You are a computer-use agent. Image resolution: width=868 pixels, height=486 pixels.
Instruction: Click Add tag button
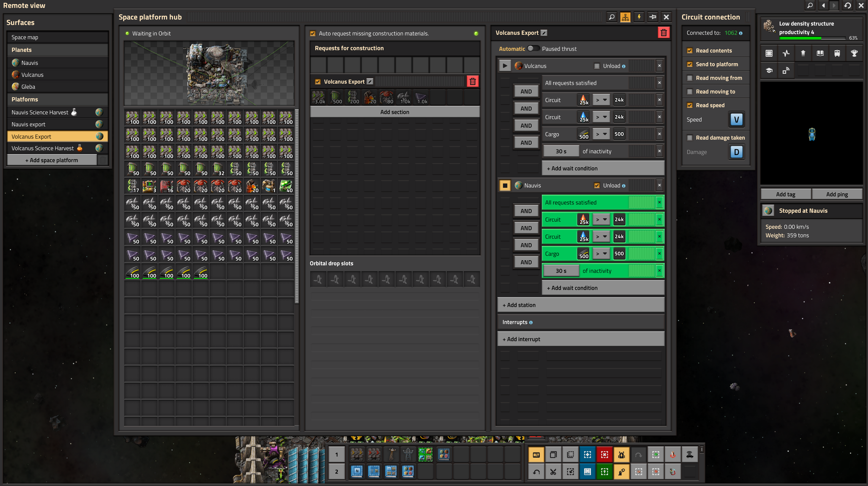(786, 194)
